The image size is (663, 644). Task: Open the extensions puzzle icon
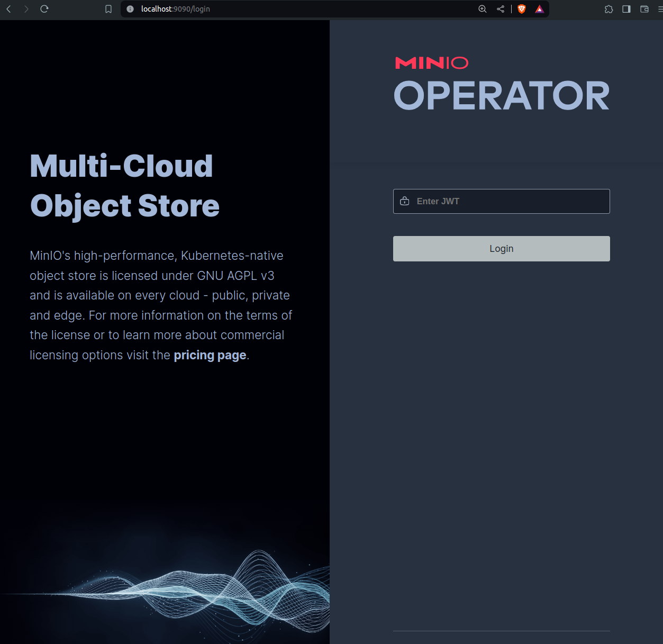pyautogui.click(x=608, y=9)
